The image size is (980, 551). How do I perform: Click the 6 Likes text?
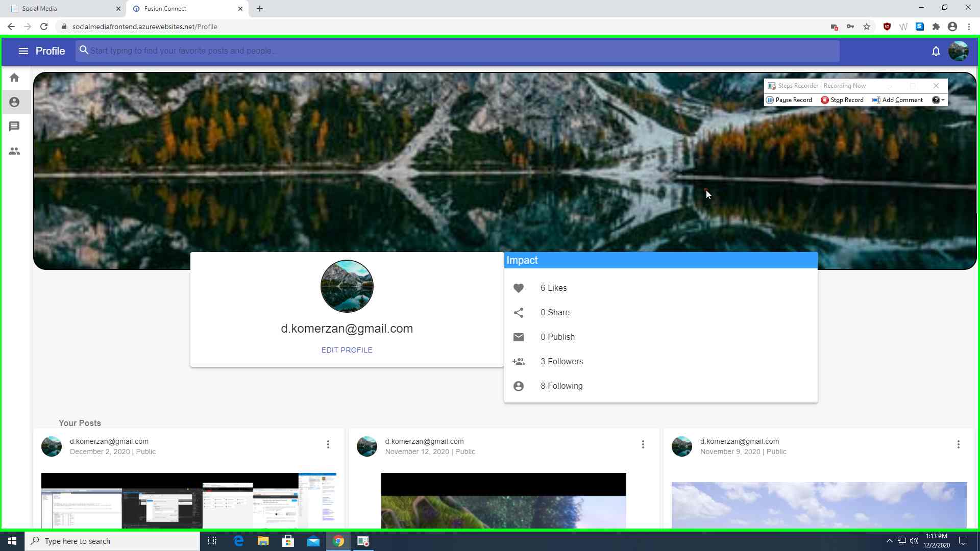click(554, 288)
